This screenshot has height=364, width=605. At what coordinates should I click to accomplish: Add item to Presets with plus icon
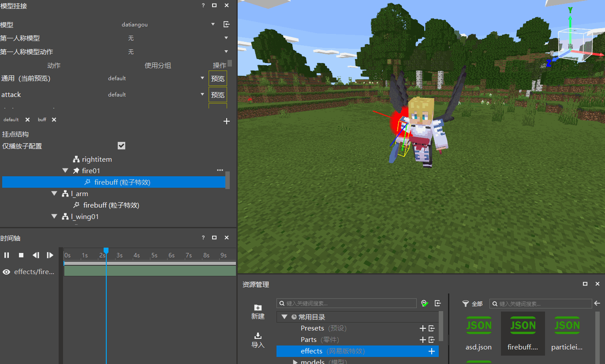pos(422,328)
